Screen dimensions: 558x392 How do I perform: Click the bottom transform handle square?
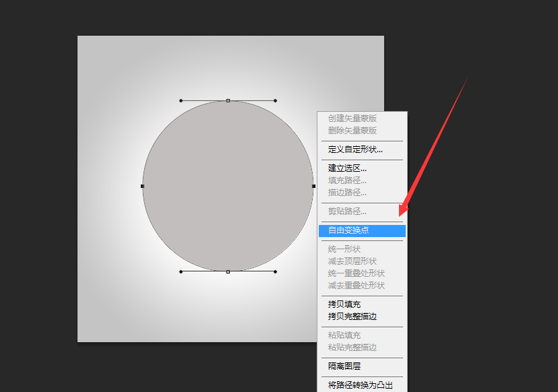[x=227, y=270]
